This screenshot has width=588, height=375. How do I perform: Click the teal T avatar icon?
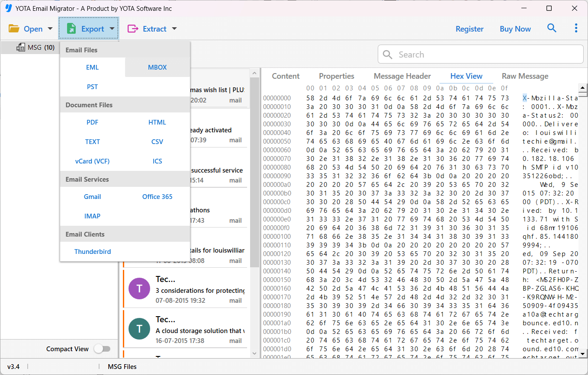click(x=139, y=329)
